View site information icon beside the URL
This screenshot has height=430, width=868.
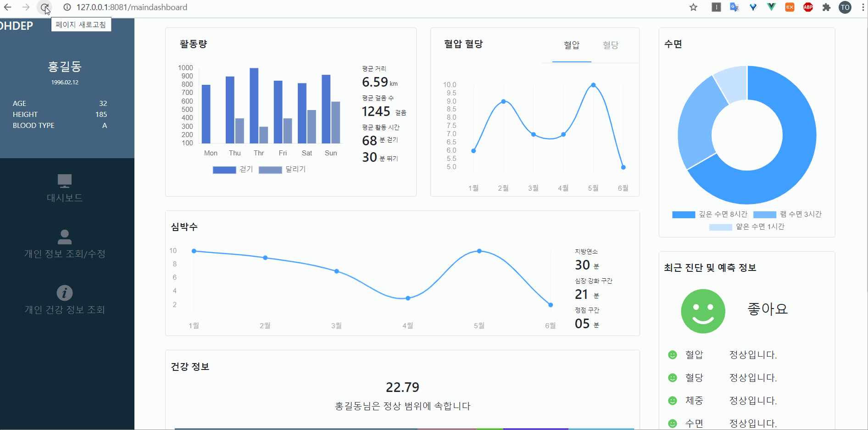click(x=67, y=7)
